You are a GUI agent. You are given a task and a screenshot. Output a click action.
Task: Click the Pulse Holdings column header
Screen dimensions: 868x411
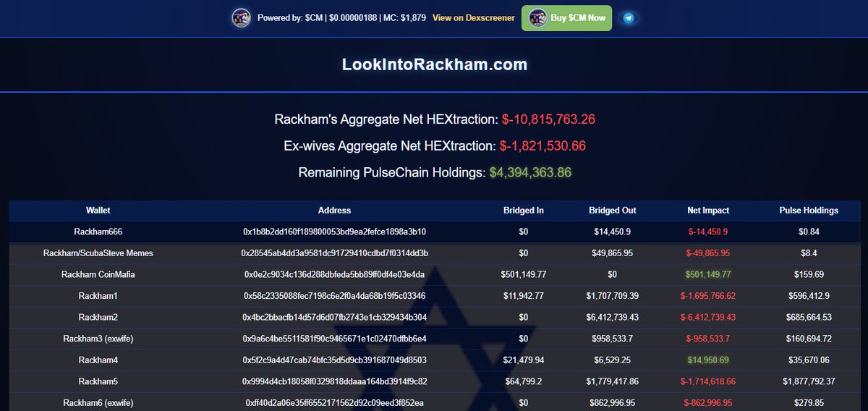[x=809, y=211]
